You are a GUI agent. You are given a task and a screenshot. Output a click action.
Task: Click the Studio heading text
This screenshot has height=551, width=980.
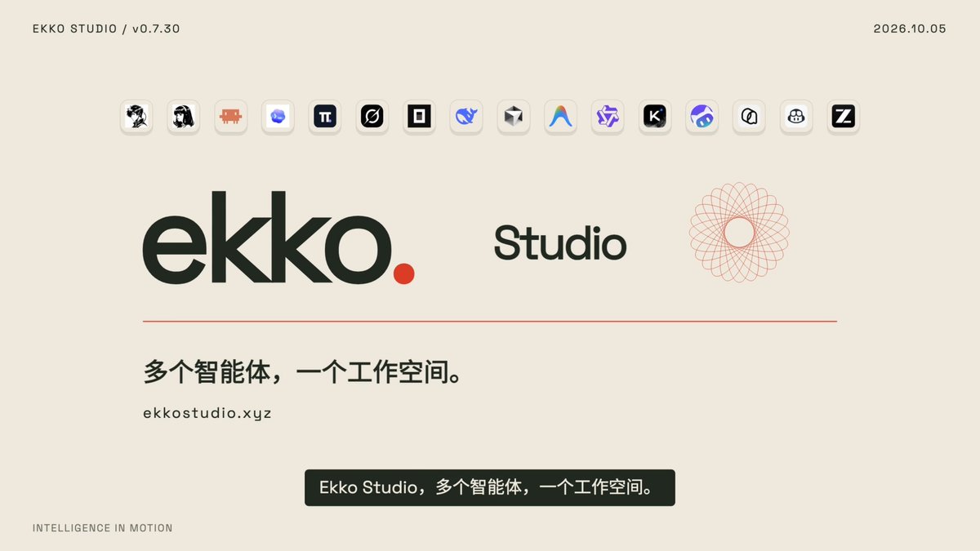pos(560,242)
